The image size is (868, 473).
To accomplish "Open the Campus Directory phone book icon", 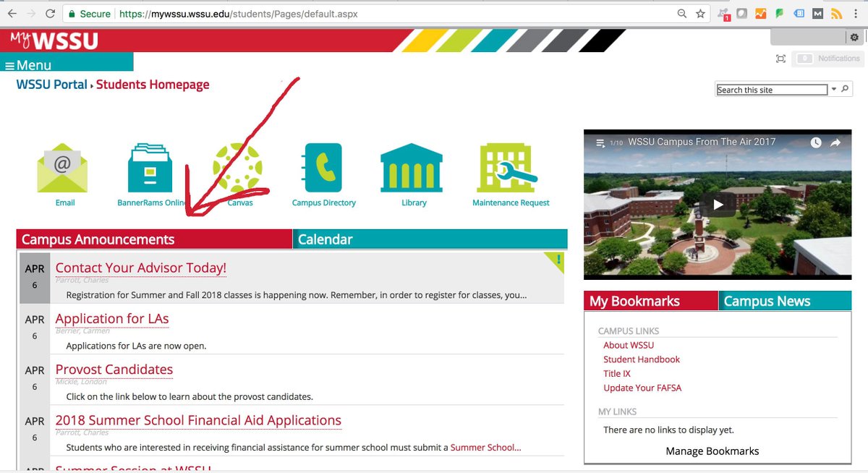I will coord(323,168).
